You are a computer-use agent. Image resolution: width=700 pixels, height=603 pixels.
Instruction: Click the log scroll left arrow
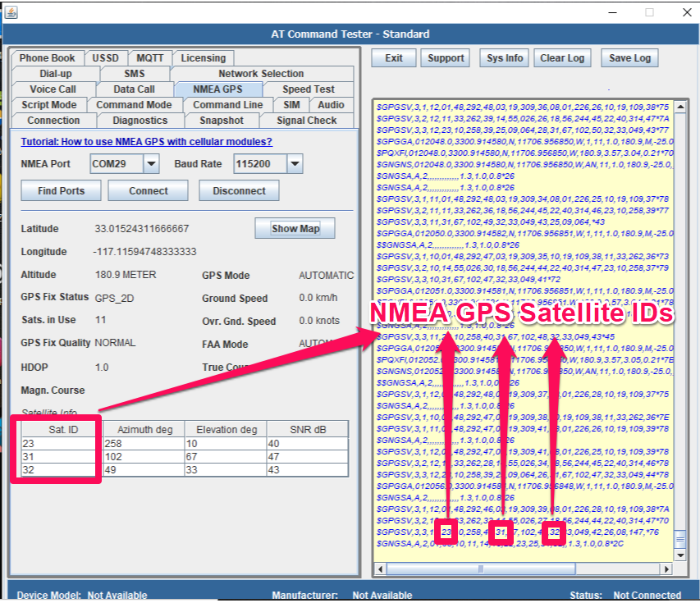coord(380,569)
